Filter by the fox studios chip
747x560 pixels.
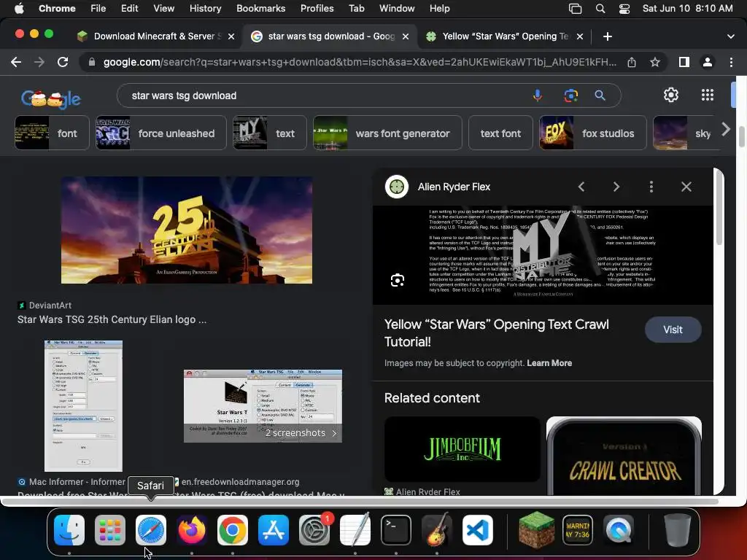(592, 133)
